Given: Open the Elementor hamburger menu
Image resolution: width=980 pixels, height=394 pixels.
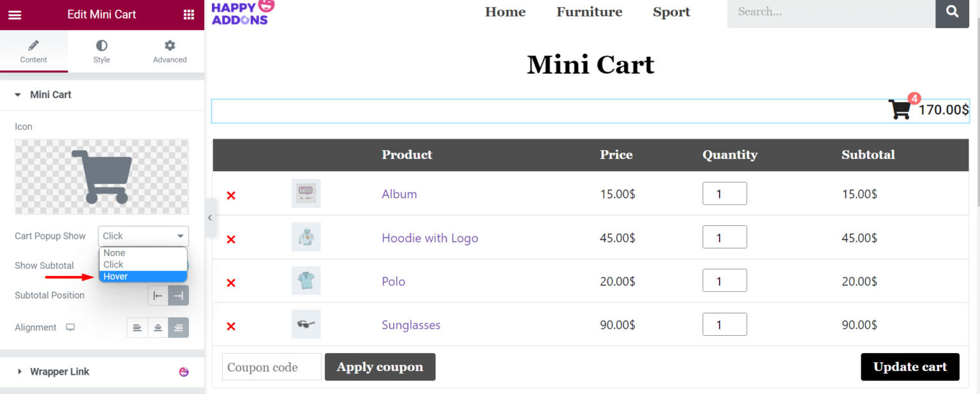Looking at the screenshot, I should (x=15, y=15).
